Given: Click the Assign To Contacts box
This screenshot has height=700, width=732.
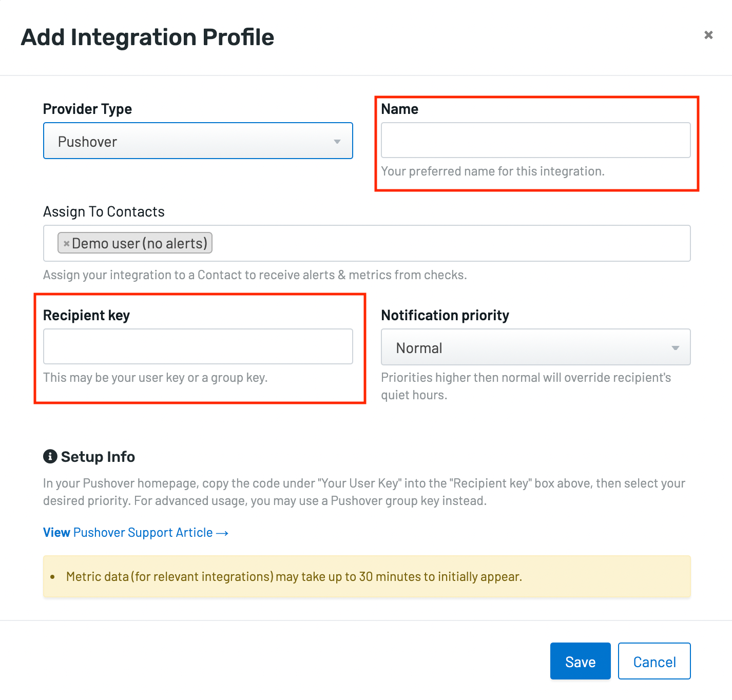Looking at the screenshot, I should (x=367, y=243).
